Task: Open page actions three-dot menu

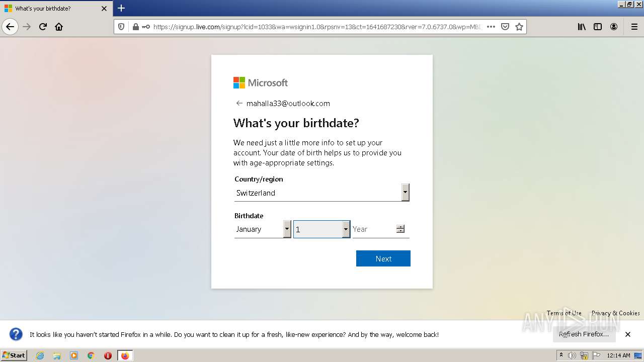Action: pyautogui.click(x=491, y=27)
